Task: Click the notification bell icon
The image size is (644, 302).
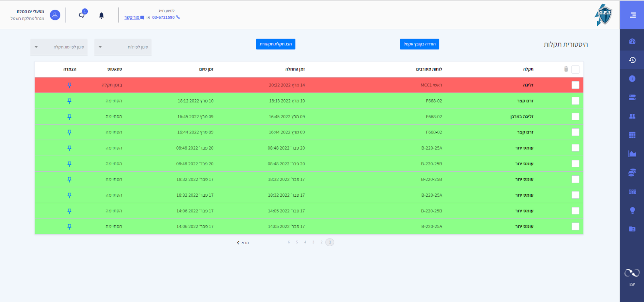Action: [x=101, y=15]
